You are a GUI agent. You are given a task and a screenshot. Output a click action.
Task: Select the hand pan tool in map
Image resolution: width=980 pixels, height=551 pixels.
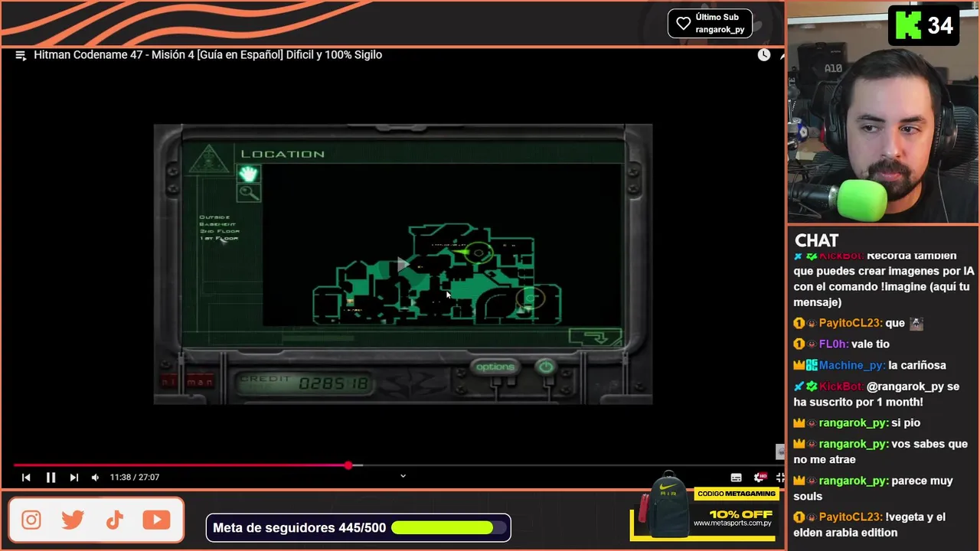[x=248, y=174]
